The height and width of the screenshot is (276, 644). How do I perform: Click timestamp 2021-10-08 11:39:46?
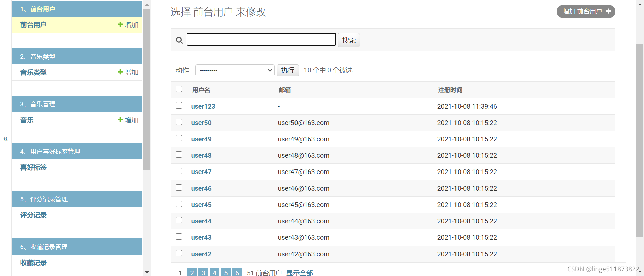tap(467, 106)
